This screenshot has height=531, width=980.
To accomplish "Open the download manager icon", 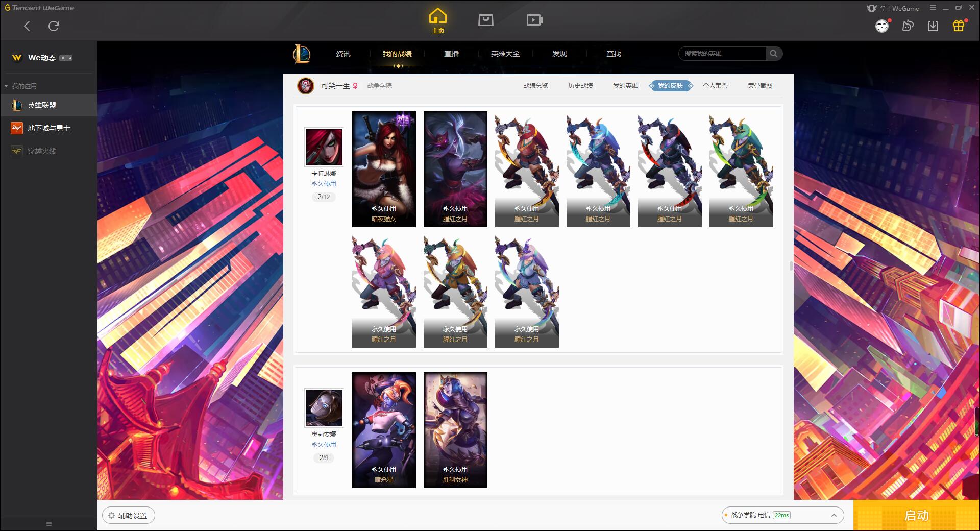I will pyautogui.click(x=933, y=26).
